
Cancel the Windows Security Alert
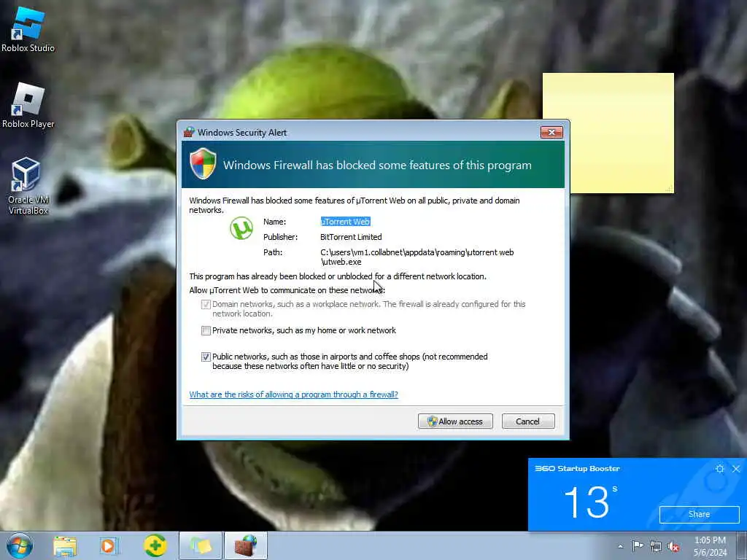click(x=528, y=421)
